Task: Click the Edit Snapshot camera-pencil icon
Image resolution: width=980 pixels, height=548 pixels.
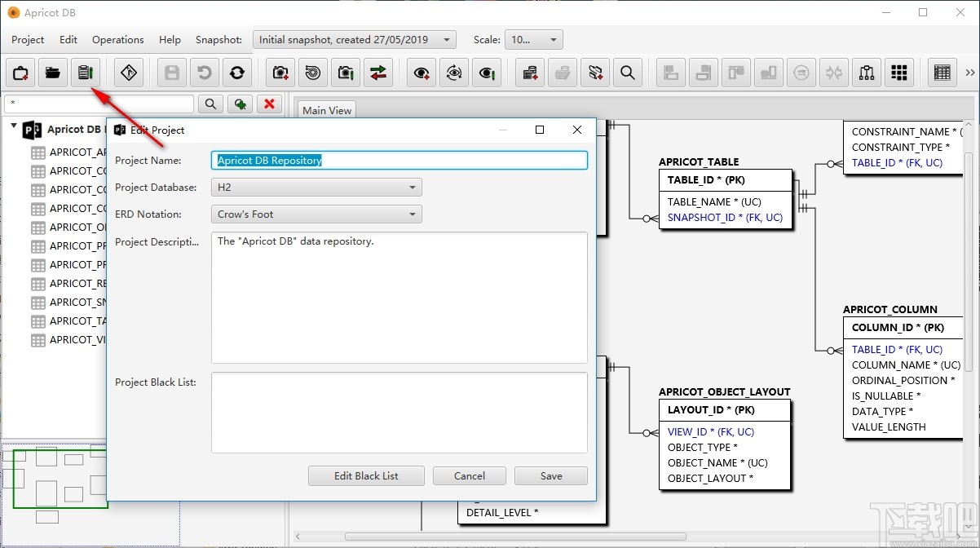Action: pyautogui.click(x=346, y=73)
